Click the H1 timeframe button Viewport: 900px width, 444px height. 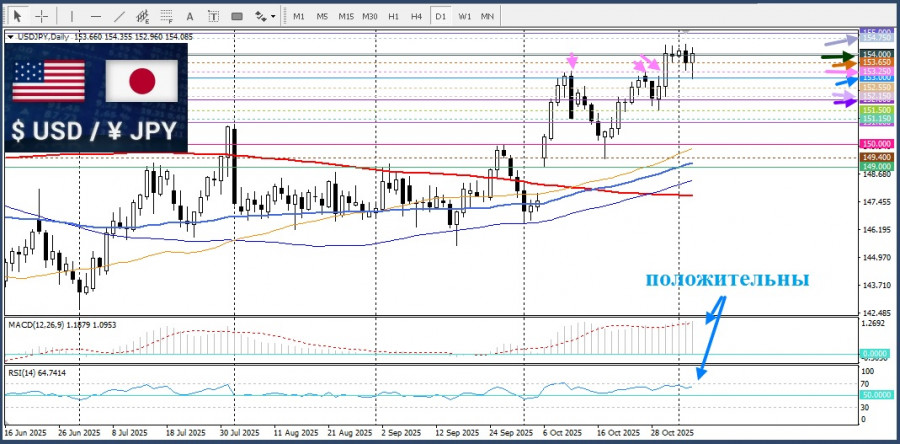coord(393,16)
